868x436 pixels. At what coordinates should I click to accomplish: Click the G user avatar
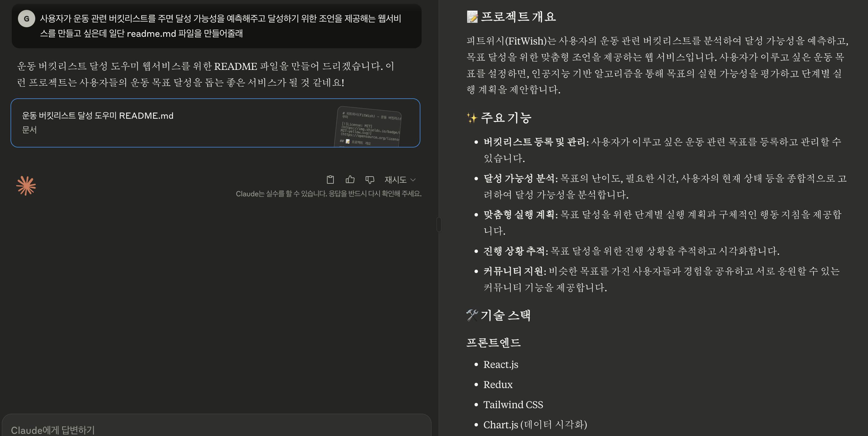tap(26, 19)
